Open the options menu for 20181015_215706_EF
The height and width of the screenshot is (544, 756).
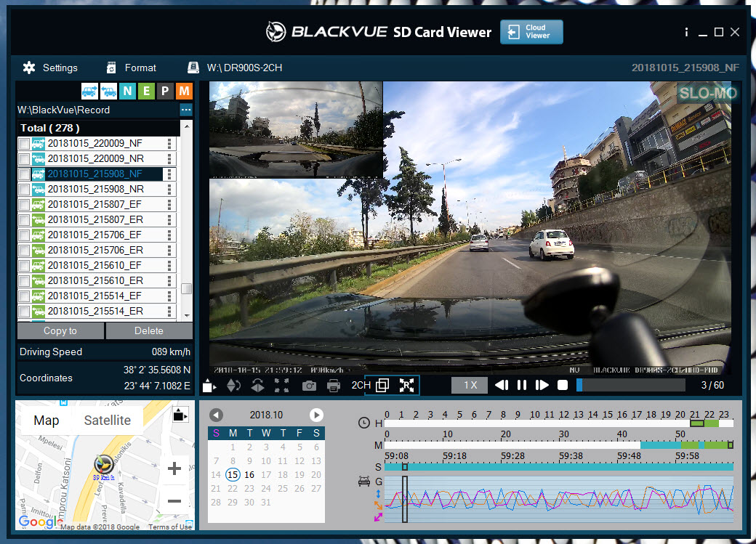169,235
